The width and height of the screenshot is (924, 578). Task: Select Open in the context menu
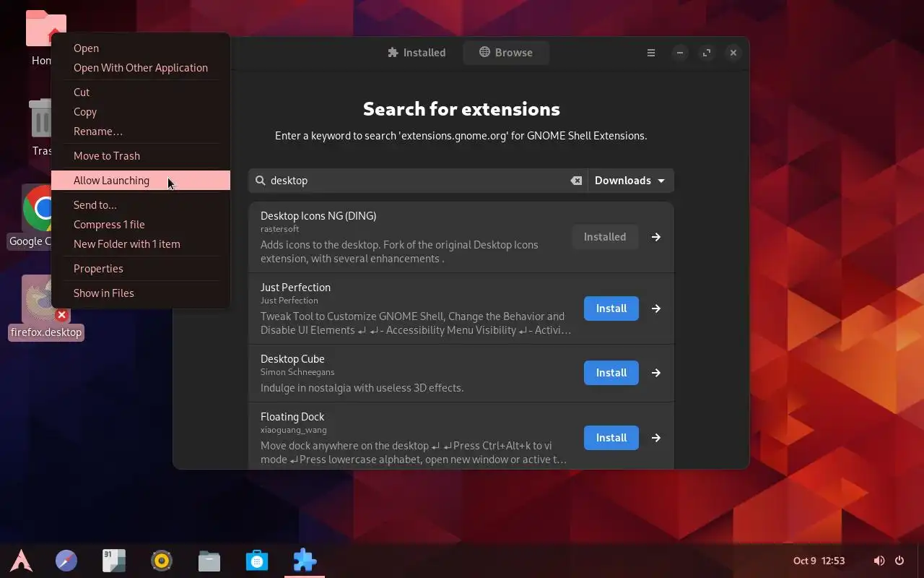(x=140, y=48)
